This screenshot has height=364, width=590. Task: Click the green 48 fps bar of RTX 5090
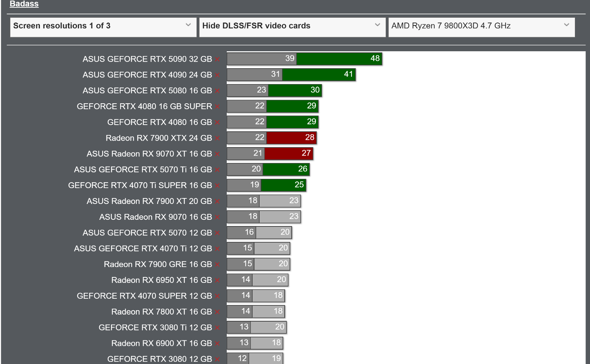[x=340, y=59]
